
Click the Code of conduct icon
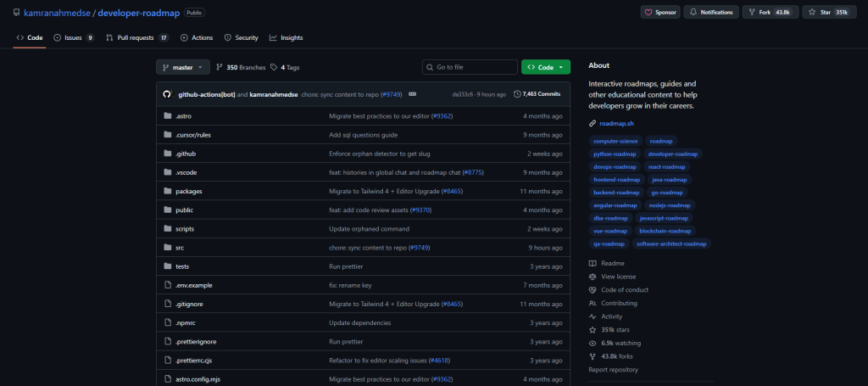[593, 290]
